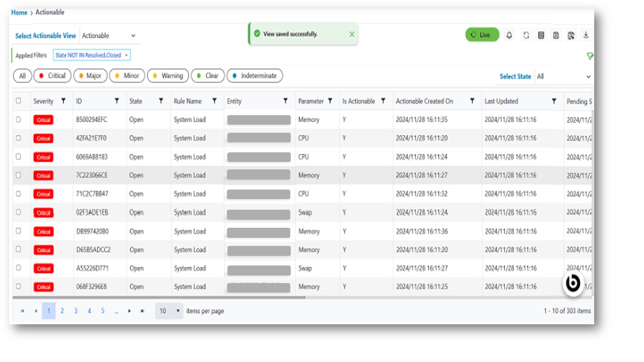This screenshot has width=644, height=362.
Task: Click the save-as view icon with pencil
Action: pyautogui.click(x=571, y=35)
